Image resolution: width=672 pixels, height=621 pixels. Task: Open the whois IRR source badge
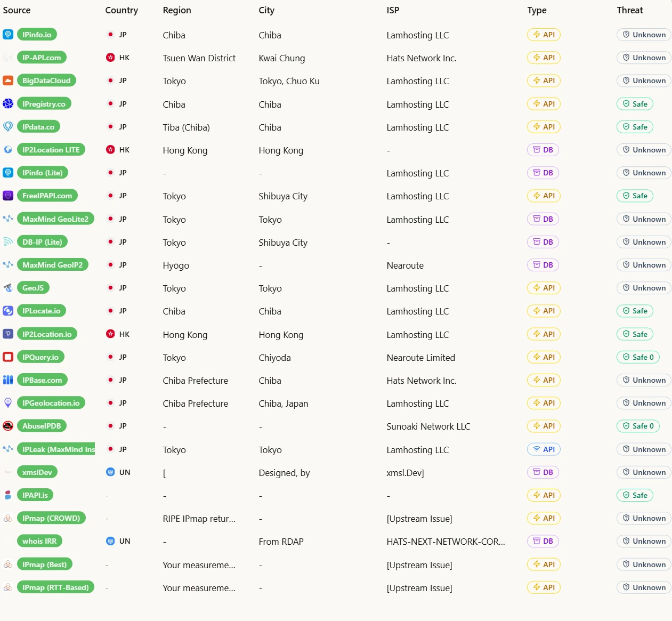39,541
